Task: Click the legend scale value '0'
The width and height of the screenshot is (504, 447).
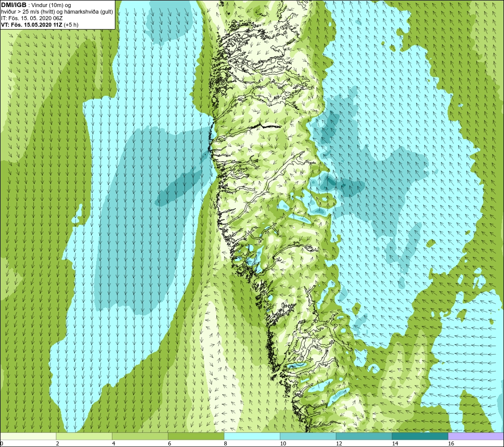Action: (x=2, y=444)
